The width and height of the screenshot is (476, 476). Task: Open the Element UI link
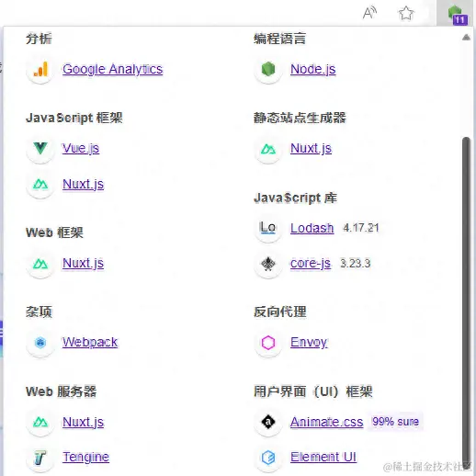point(323,457)
